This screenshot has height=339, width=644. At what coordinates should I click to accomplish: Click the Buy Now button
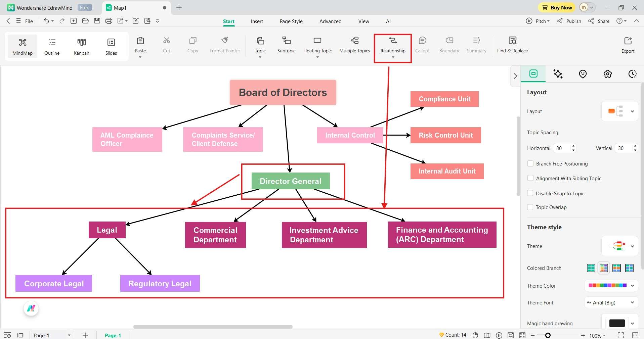[556, 7]
